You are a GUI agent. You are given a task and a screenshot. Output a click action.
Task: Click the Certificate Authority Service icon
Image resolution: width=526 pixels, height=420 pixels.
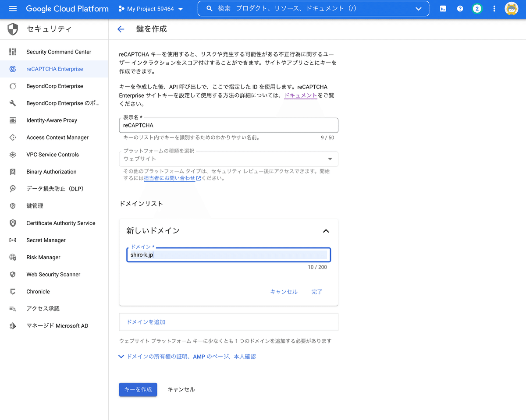13,223
